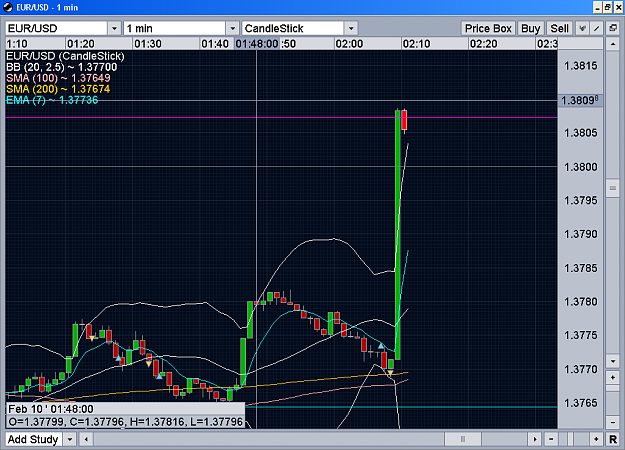Click the app icon in the title bar

click(x=8, y=7)
